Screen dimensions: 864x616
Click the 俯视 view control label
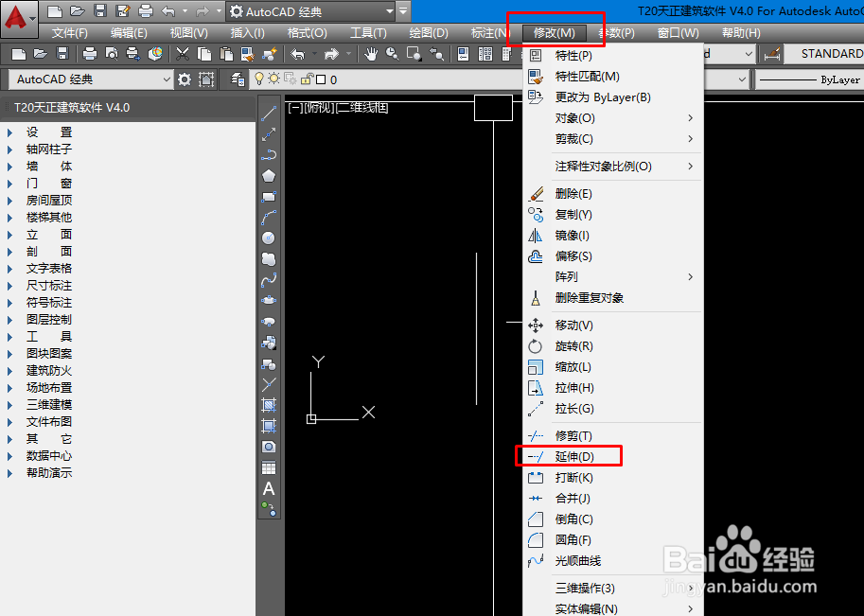click(319, 108)
